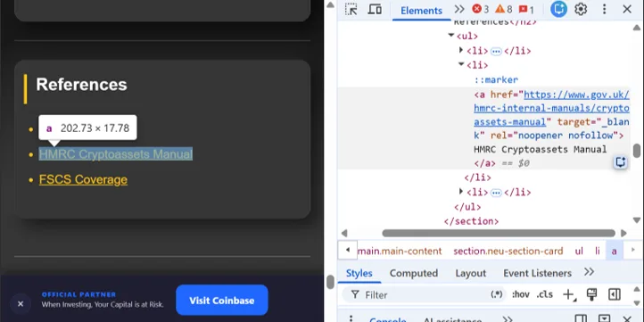Image resolution: width=644 pixels, height=322 pixels.
Task: Open the FSCS Coverage link
Action: (x=83, y=179)
